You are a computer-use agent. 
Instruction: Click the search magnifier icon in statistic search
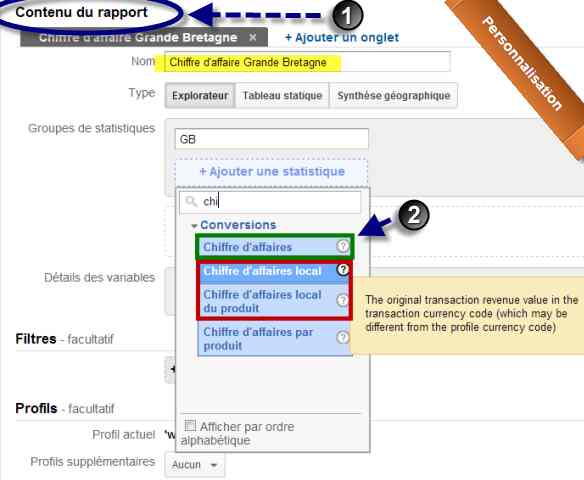pyautogui.click(x=191, y=201)
